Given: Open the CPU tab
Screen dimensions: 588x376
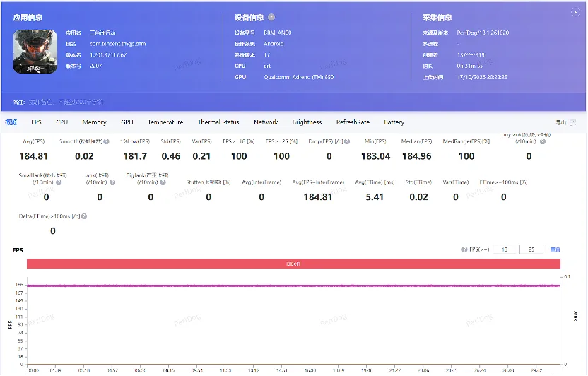Looking at the screenshot, I should click(x=62, y=122).
